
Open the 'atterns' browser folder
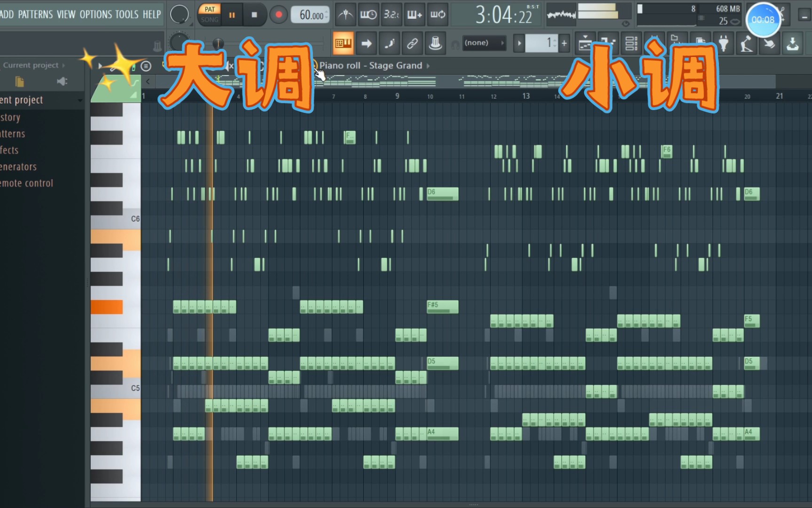(13, 134)
